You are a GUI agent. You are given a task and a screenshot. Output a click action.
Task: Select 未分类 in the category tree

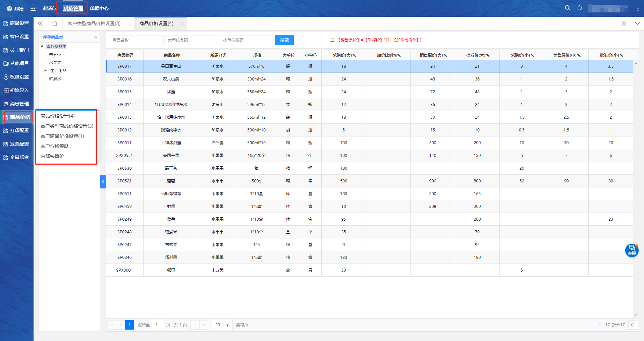point(55,55)
